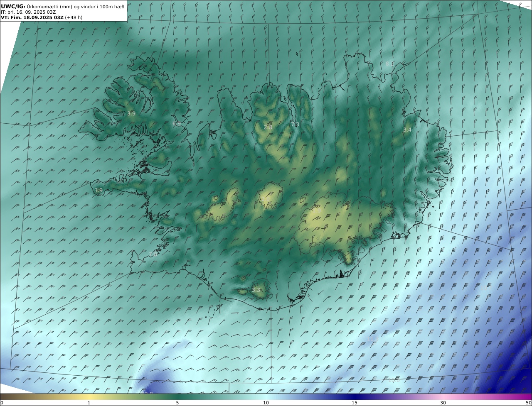Click the title 'Úrkomumætti (mm) og vindur í 100m hæð'

coord(75,6)
